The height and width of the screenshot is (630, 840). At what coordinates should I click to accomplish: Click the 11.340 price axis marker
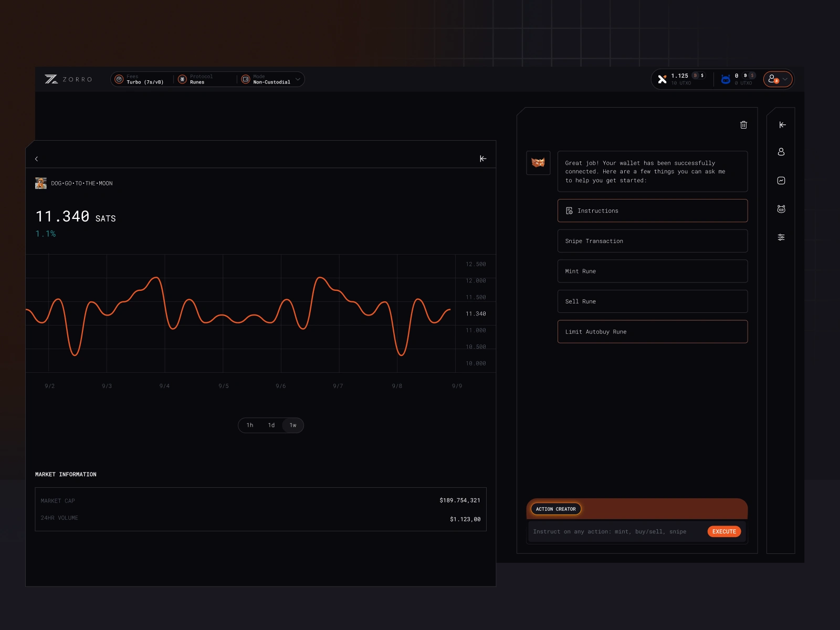click(x=476, y=314)
